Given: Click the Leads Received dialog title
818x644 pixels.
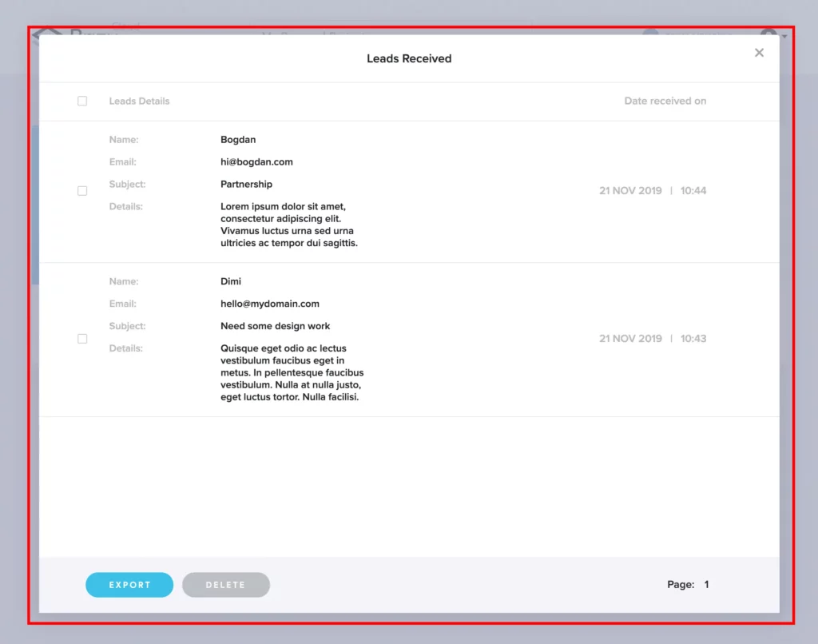Looking at the screenshot, I should point(409,59).
